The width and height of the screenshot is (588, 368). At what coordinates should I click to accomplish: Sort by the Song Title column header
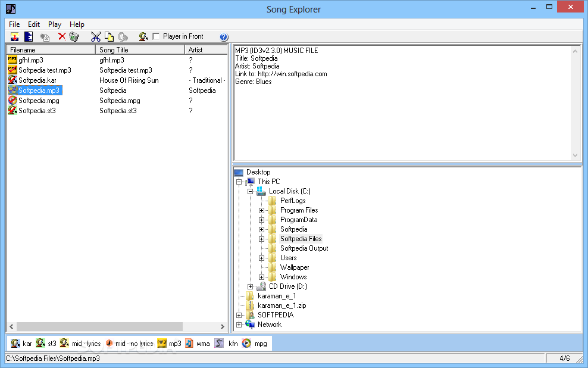click(140, 50)
